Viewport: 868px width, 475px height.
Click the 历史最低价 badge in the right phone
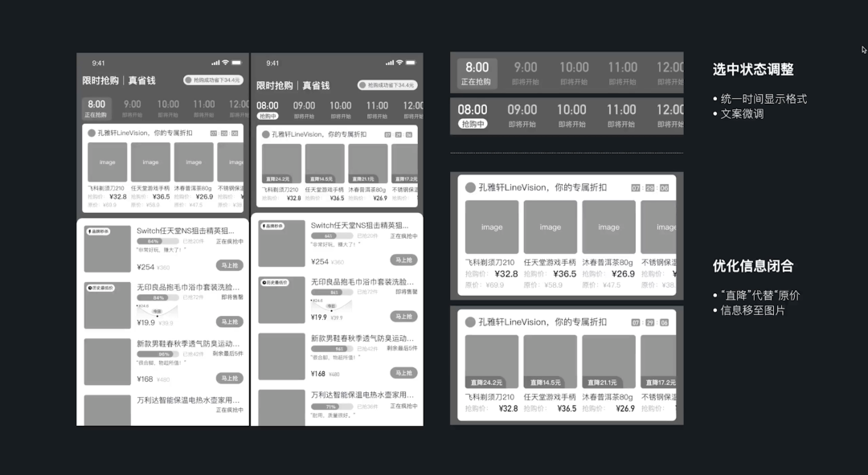275,283
